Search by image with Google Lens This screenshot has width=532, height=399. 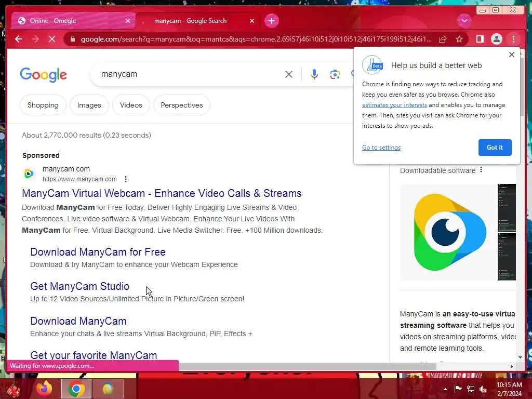coord(335,74)
